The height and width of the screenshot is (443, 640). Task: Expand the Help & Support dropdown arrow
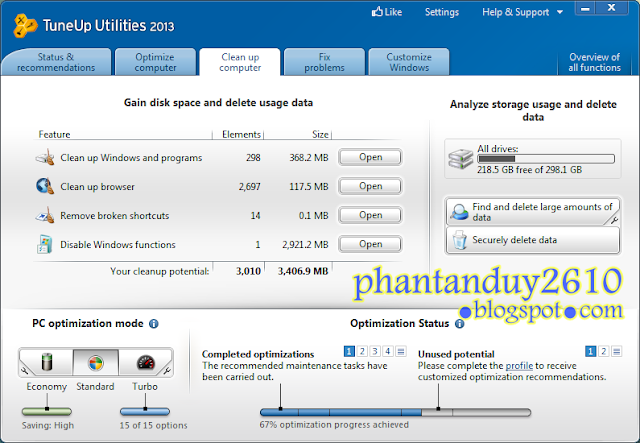pyautogui.click(x=560, y=12)
